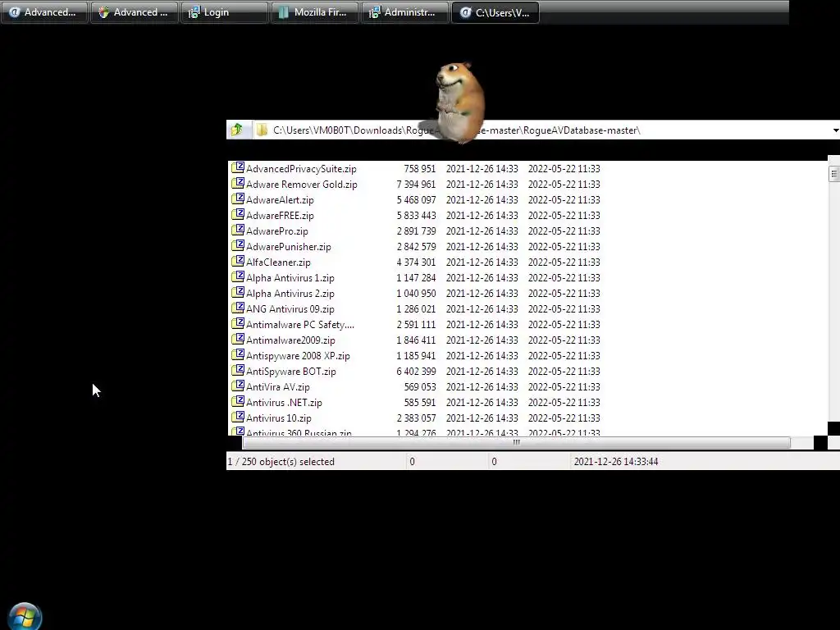Click zip icon of AdwareFREE.zip
Image resolution: width=840 pixels, height=630 pixels.
click(237, 215)
